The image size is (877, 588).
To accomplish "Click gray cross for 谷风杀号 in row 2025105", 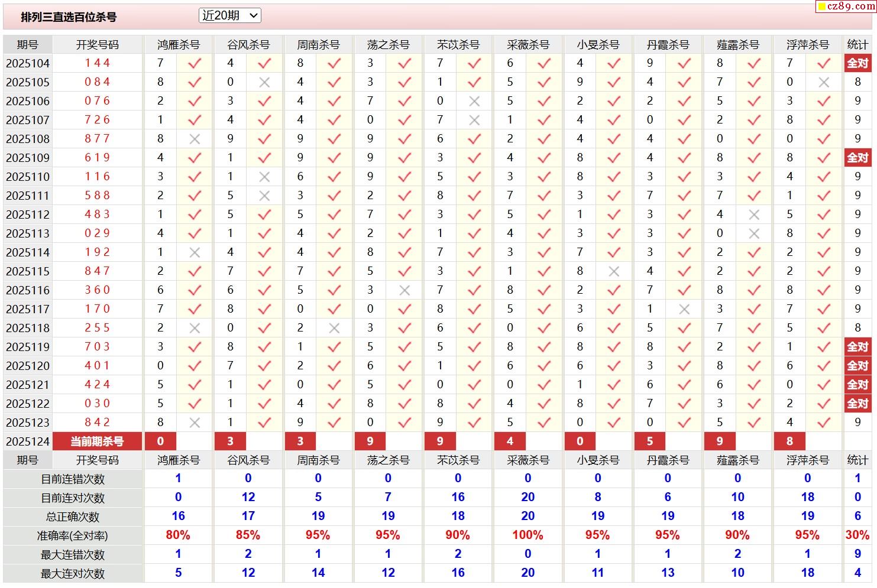I will click(264, 82).
